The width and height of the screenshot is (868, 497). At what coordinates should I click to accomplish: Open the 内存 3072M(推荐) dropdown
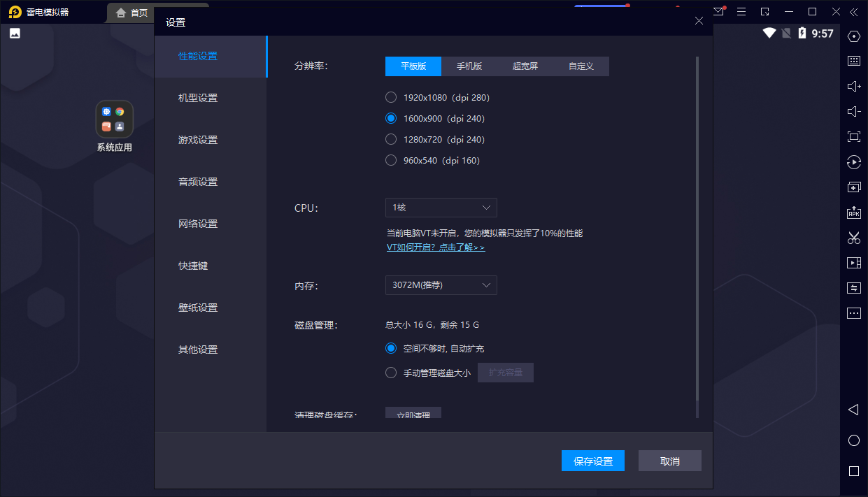pyautogui.click(x=441, y=285)
